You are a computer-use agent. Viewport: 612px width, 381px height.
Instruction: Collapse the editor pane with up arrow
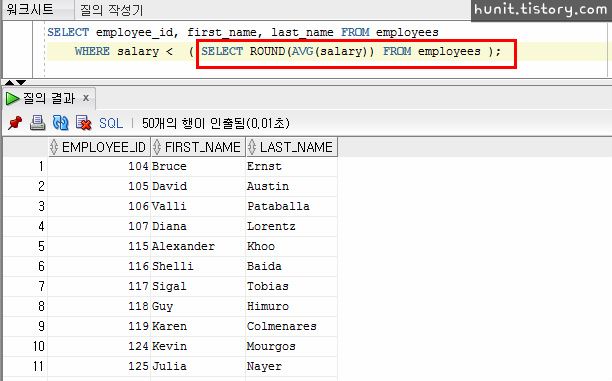[x=9, y=82]
